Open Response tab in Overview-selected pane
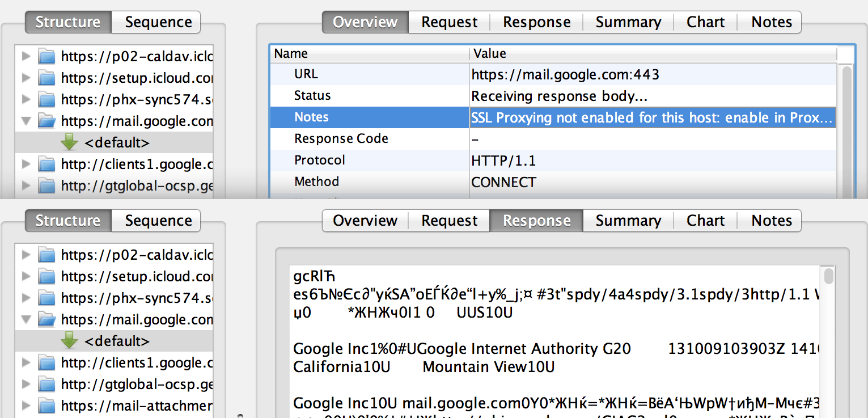The image size is (868, 418). pos(537,22)
